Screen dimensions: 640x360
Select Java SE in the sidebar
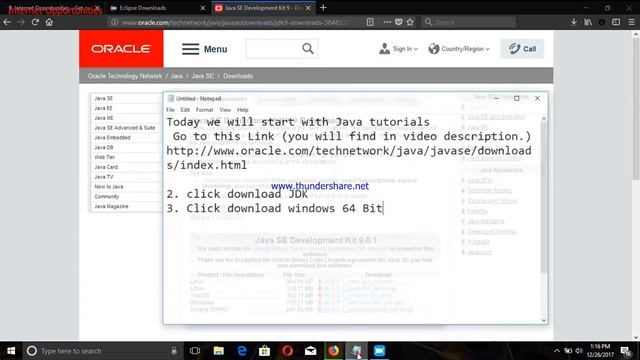104,98
